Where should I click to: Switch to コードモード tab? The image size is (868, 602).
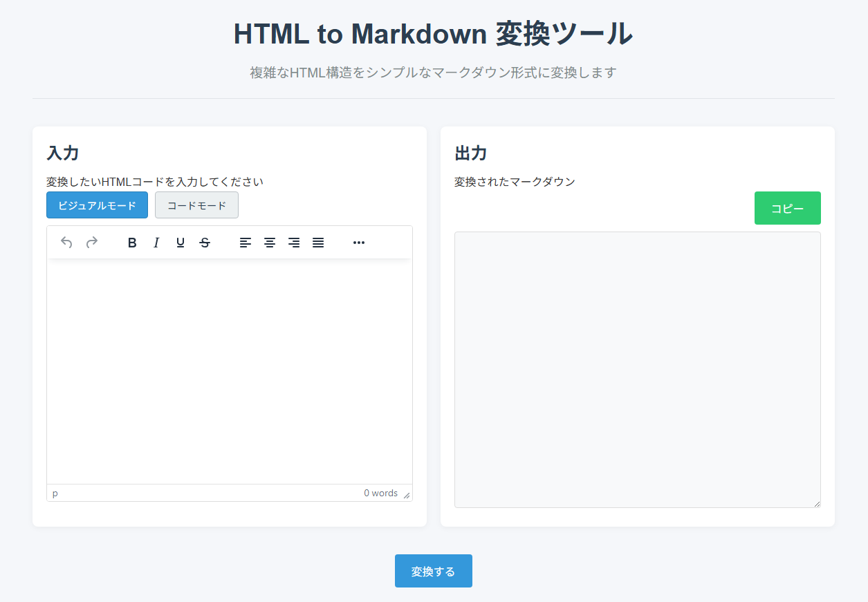click(x=196, y=205)
